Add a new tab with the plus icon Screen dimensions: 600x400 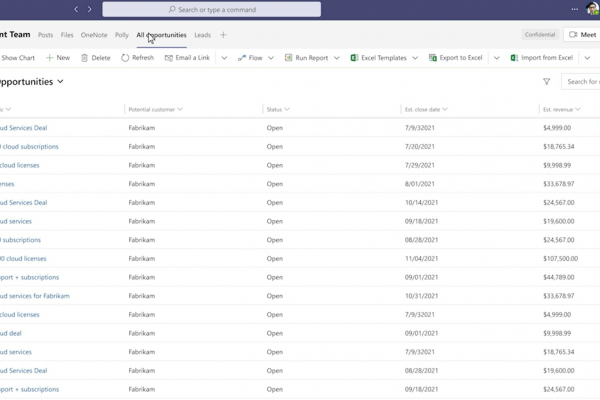tap(223, 35)
